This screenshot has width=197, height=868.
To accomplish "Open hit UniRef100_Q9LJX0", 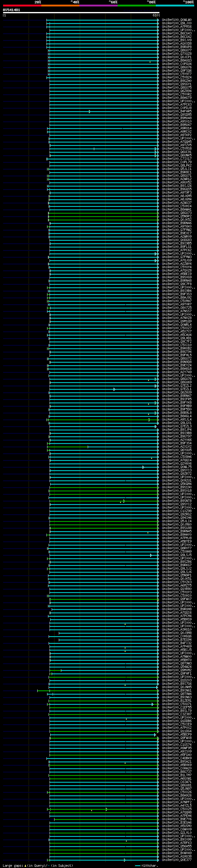I will pyautogui.click(x=177, y=24).
